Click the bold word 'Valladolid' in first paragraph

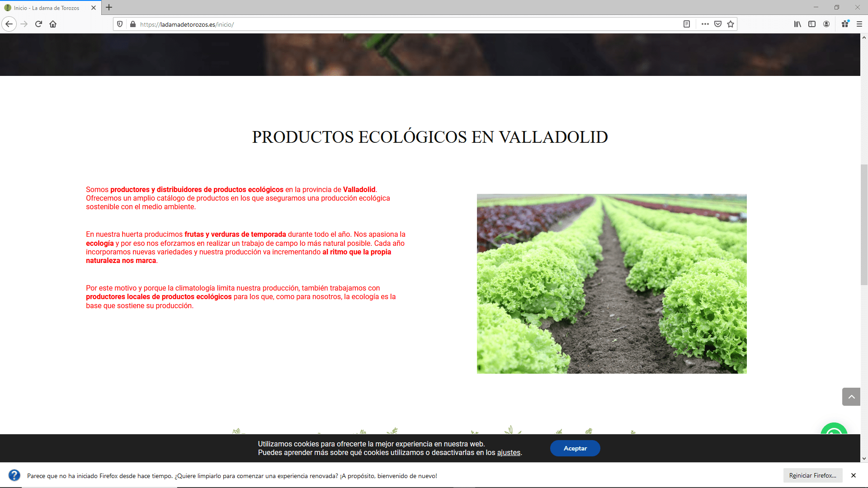click(359, 190)
